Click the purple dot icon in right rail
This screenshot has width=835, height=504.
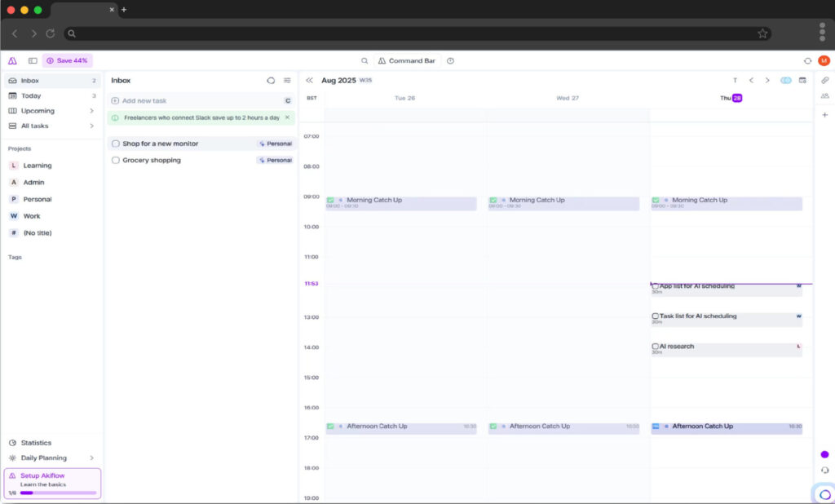pyautogui.click(x=825, y=454)
